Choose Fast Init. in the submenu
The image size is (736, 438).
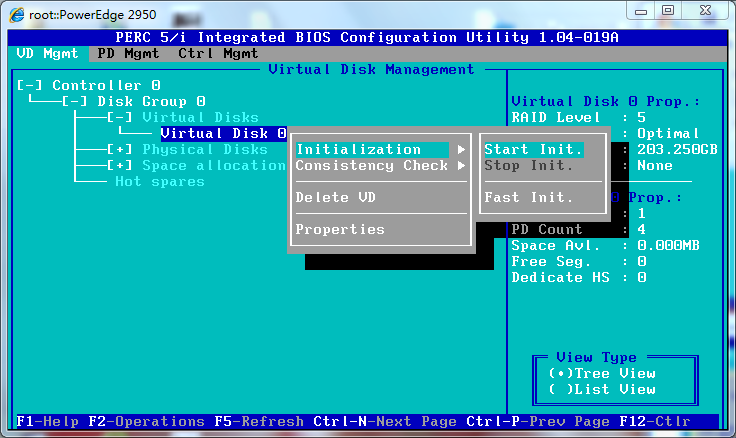[529, 197]
